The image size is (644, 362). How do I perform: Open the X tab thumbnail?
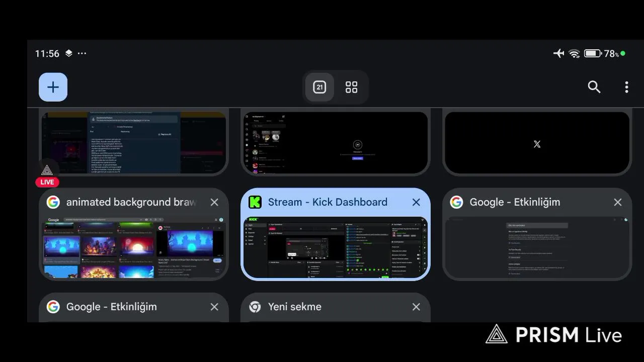537,143
